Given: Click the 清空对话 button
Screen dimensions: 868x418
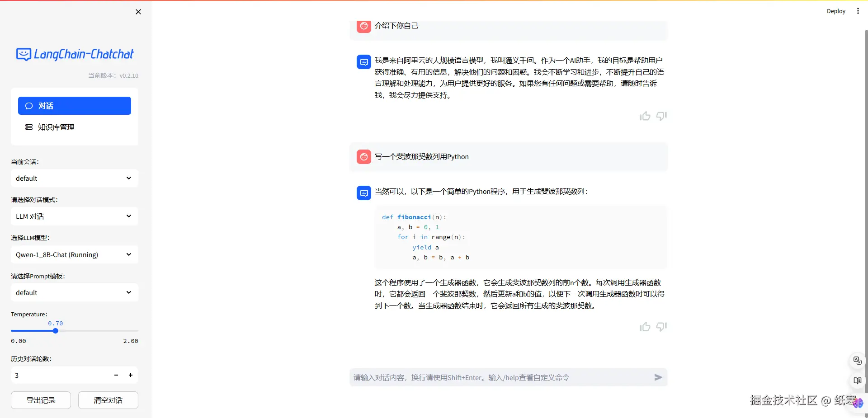Looking at the screenshot, I should pyautogui.click(x=108, y=400).
